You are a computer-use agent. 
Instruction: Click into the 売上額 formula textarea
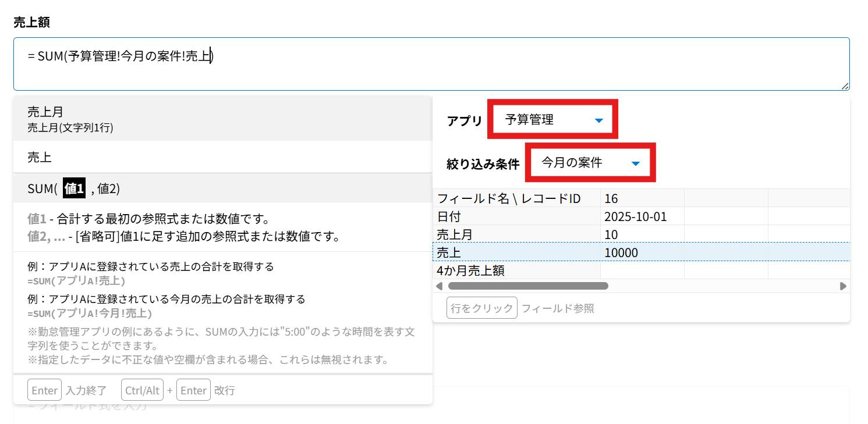[431, 64]
